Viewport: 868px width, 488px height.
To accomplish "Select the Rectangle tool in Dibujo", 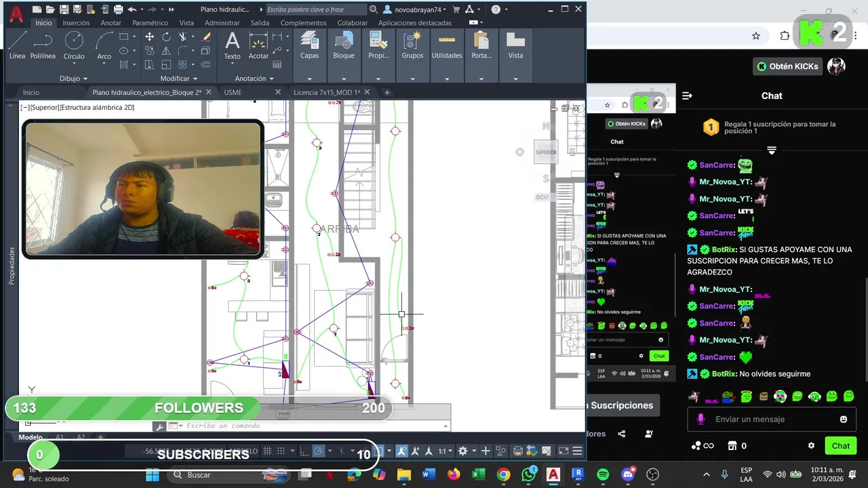I will 123,37.
